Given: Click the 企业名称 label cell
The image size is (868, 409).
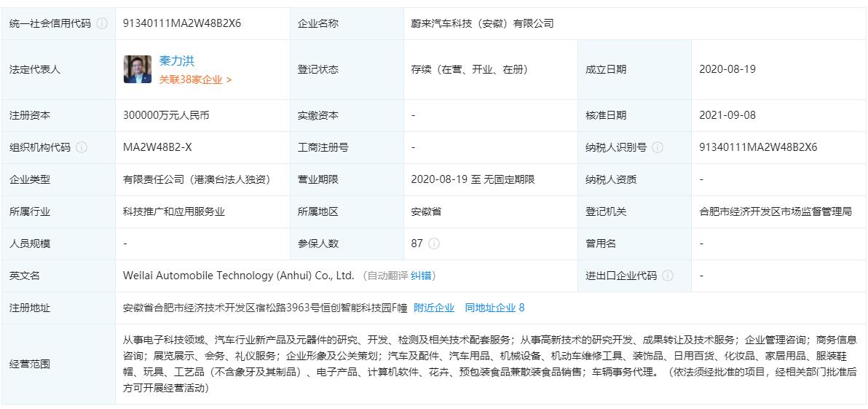Looking at the screenshot, I should tap(347, 23).
